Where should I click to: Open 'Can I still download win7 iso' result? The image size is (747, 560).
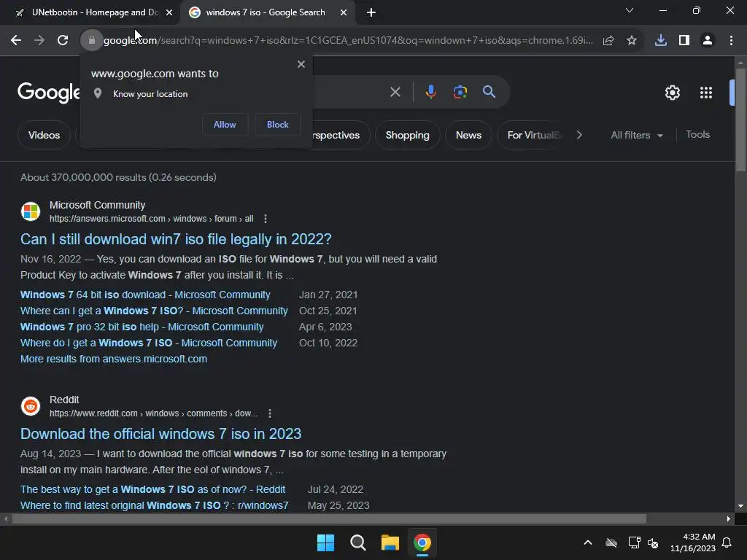coord(176,239)
